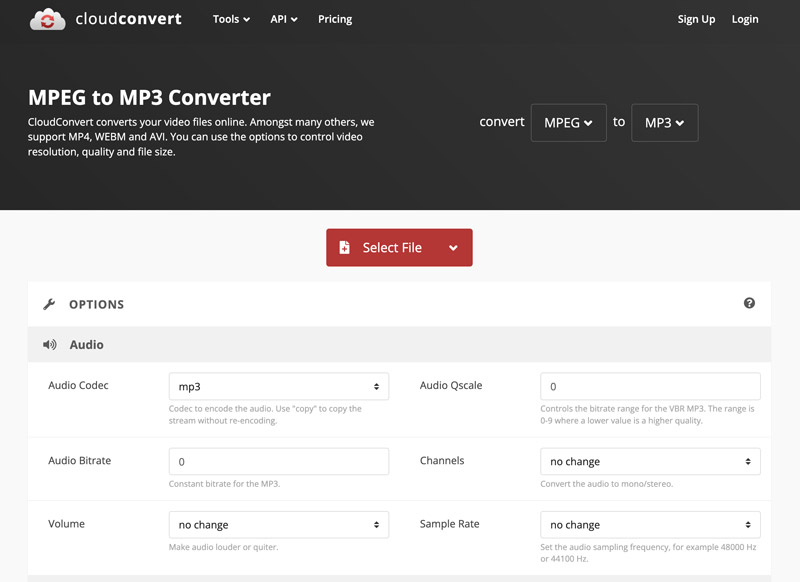Screen dimensions: 800x582
Task: Expand the Select File caret dropdown
Action: 452,247
